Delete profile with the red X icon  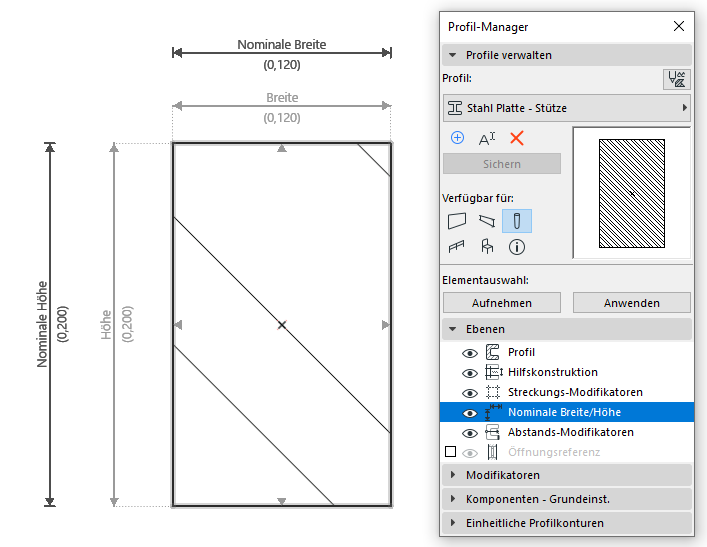coord(517,138)
